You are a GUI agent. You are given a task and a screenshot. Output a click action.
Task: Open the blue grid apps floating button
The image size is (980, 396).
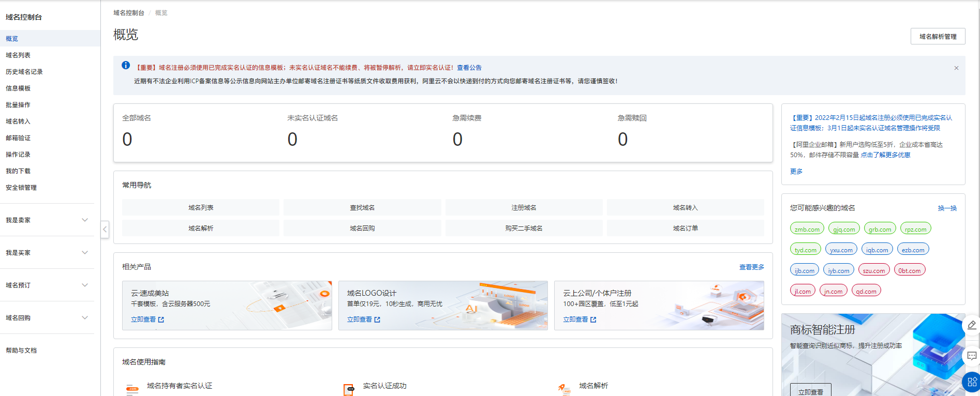[972, 382]
